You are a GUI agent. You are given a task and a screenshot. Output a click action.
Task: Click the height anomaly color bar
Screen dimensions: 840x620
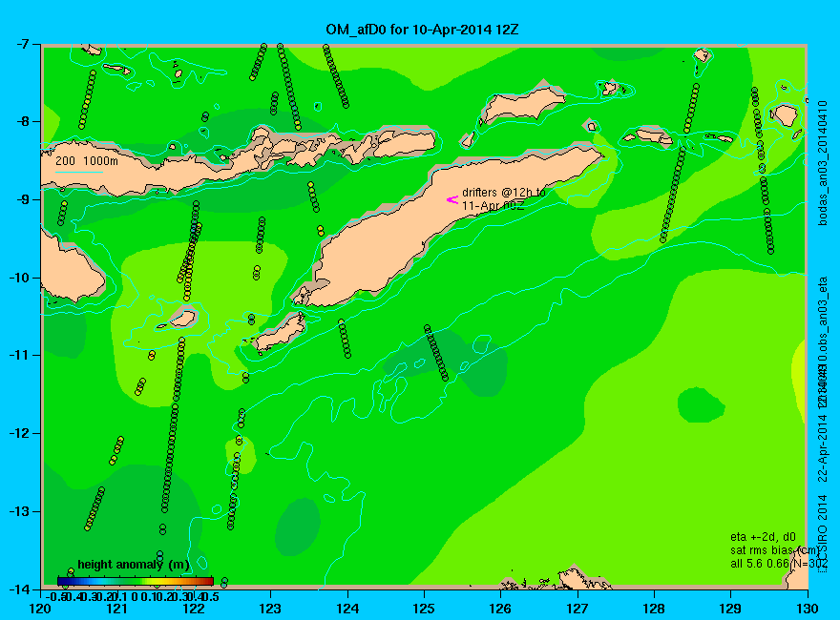(x=136, y=581)
